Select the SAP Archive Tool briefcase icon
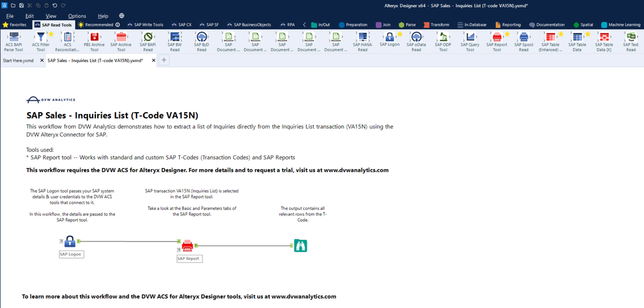644x308 pixels. [121, 37]
